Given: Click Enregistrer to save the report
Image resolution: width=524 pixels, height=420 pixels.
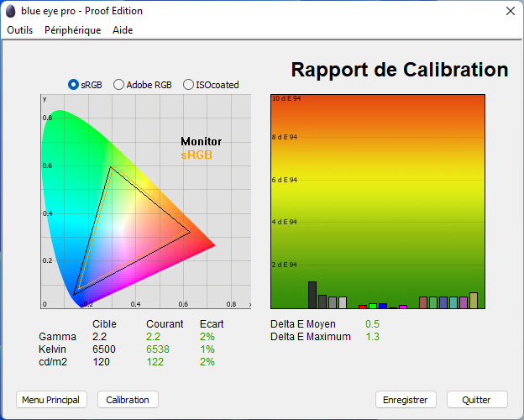Looking at the screenshot, I should [405, 400].
